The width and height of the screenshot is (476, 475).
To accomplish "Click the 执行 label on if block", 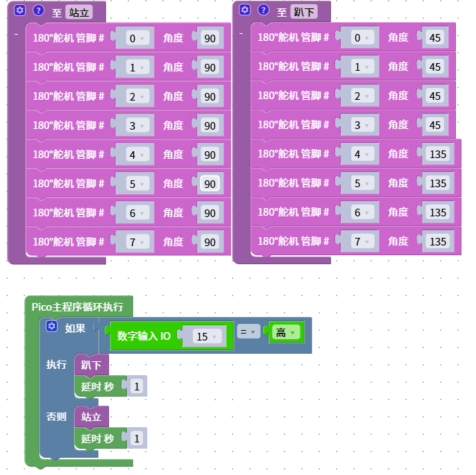I will (x=56, y=364).
